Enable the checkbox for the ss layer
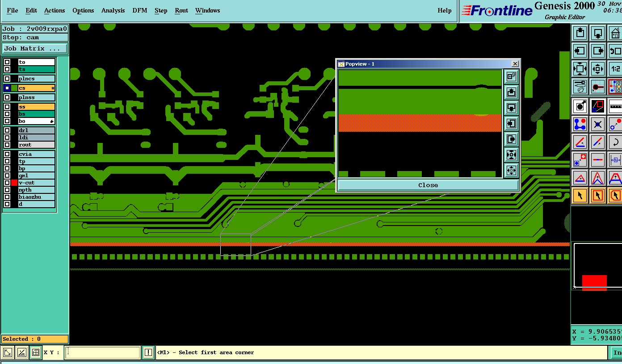The width and height of the screenshot is (622, 364). 7,107
